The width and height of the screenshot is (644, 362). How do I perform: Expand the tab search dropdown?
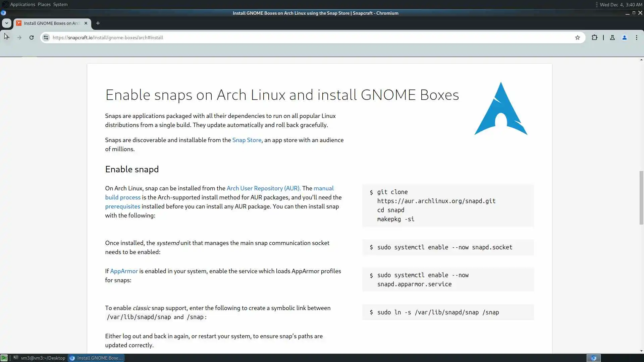tap(7, 23)
